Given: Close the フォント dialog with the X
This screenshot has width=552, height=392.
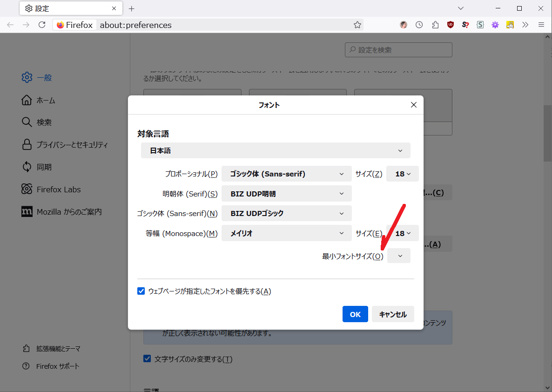Looking at the screenshot, I should coord(413,105).
